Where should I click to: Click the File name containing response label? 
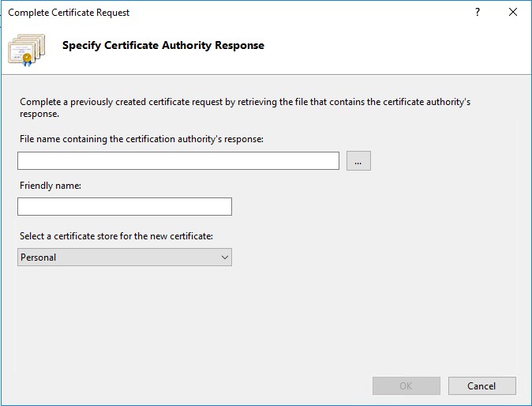pos(141,139)
